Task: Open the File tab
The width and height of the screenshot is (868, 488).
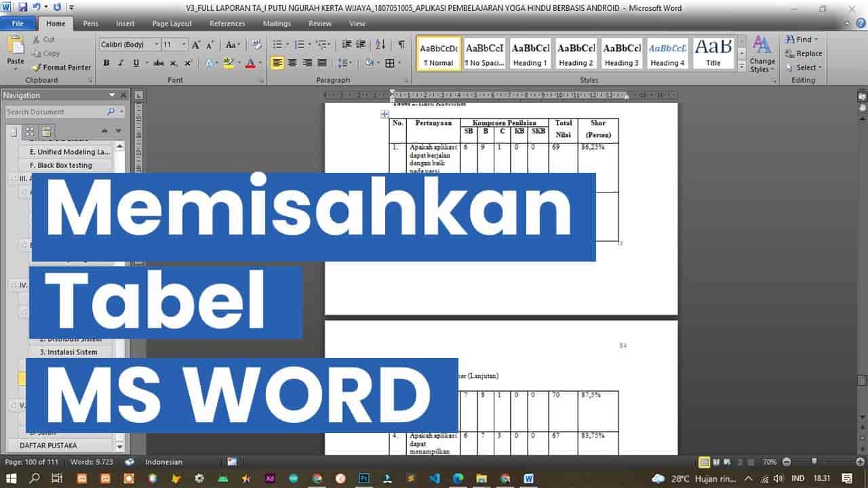Action: 18,24
